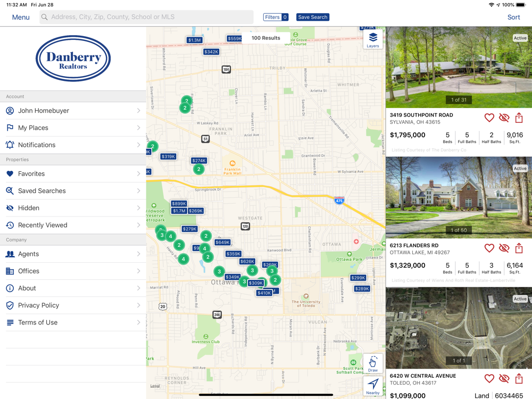Favorite the 6213 Flanders Rd listing

[489, 248]
